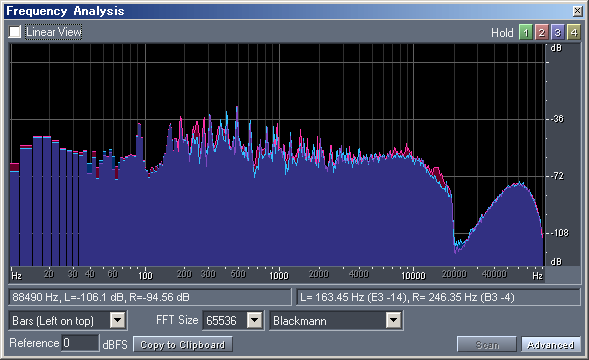Click the 'FFT Size' label

(177, 320)
